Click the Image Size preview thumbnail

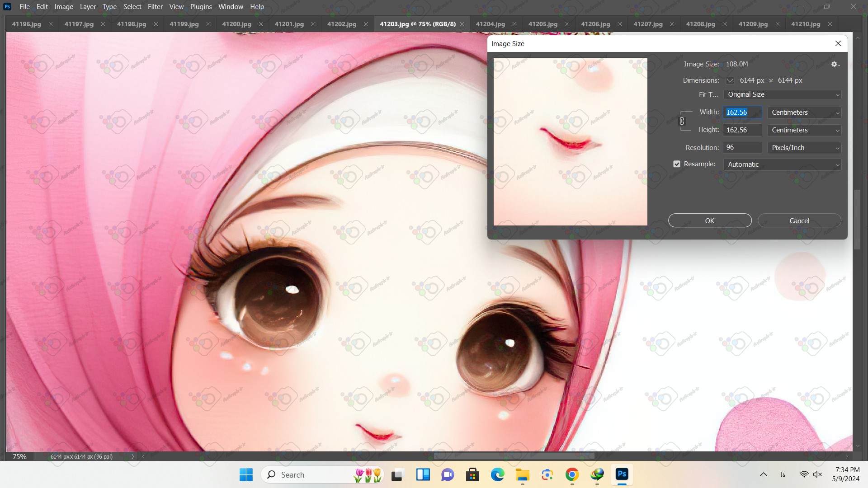[x=570, y=141]
